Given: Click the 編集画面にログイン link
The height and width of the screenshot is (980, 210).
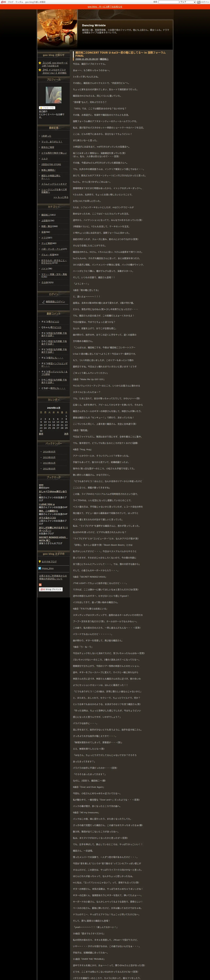Looking at the screenshot, I should 55,302.
